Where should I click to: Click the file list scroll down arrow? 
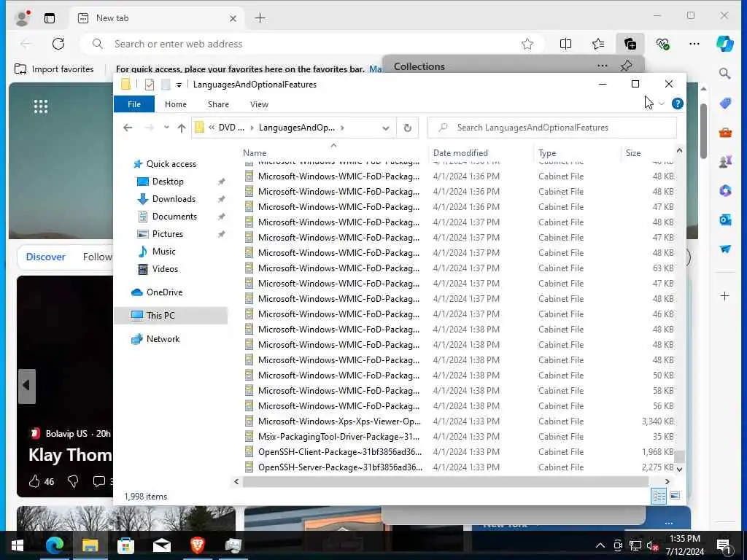[679, 469]
